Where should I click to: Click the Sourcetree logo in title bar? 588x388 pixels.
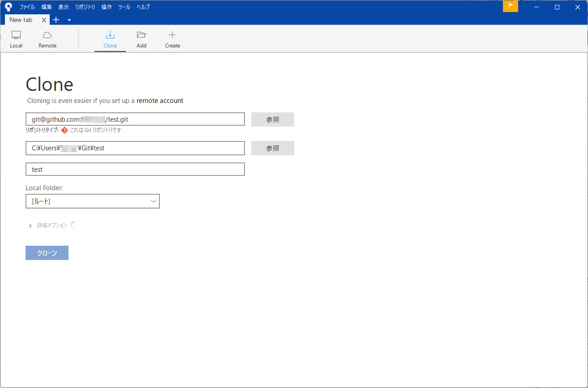pos(9,7)
